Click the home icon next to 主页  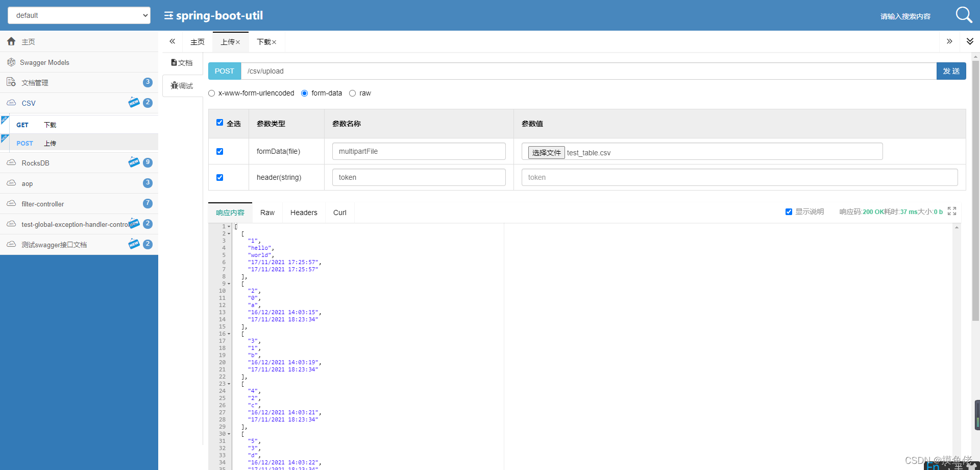11,41
